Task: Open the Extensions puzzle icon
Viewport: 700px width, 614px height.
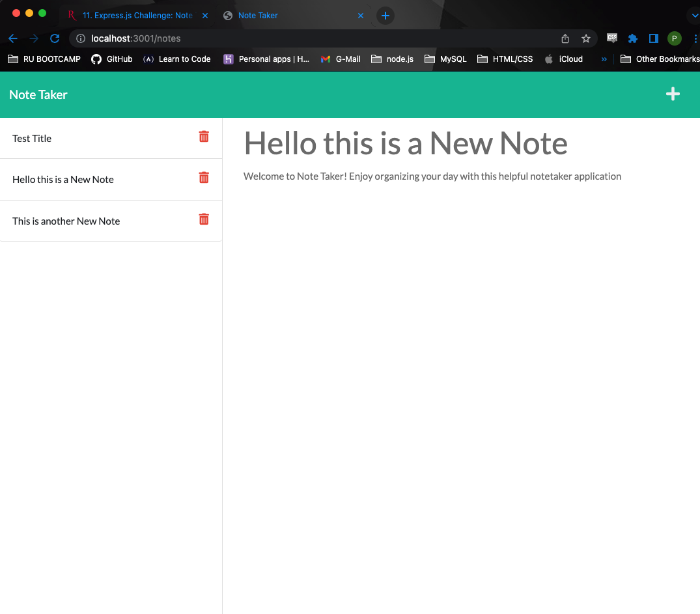Action: pos(632,38)
